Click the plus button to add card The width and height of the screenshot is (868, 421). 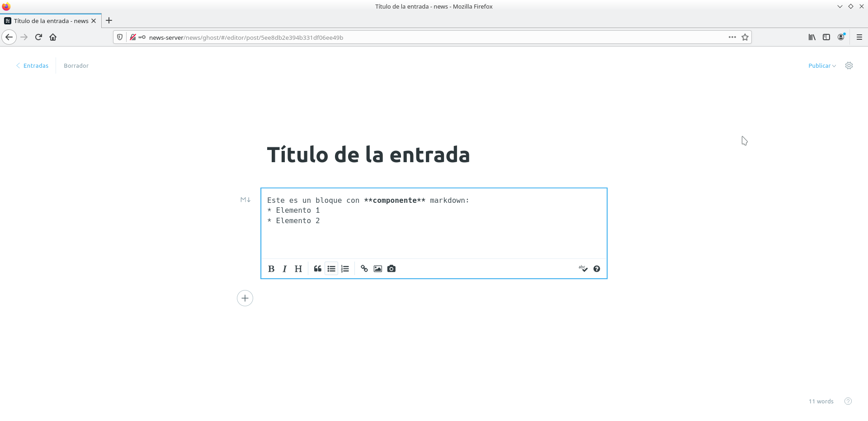coord(245,298)
